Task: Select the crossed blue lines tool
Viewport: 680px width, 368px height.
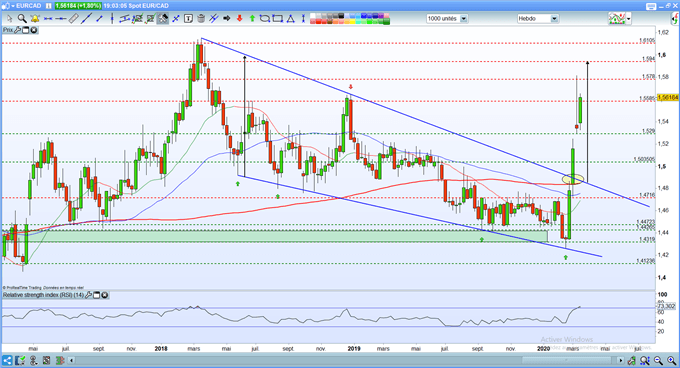Action: pyautogui.click(x=213, y=19)
